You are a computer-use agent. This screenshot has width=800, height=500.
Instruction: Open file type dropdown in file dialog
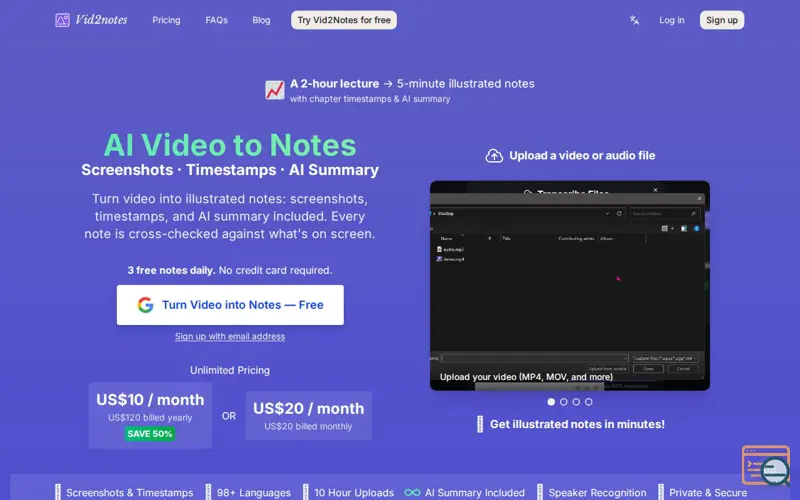[665, 358]
